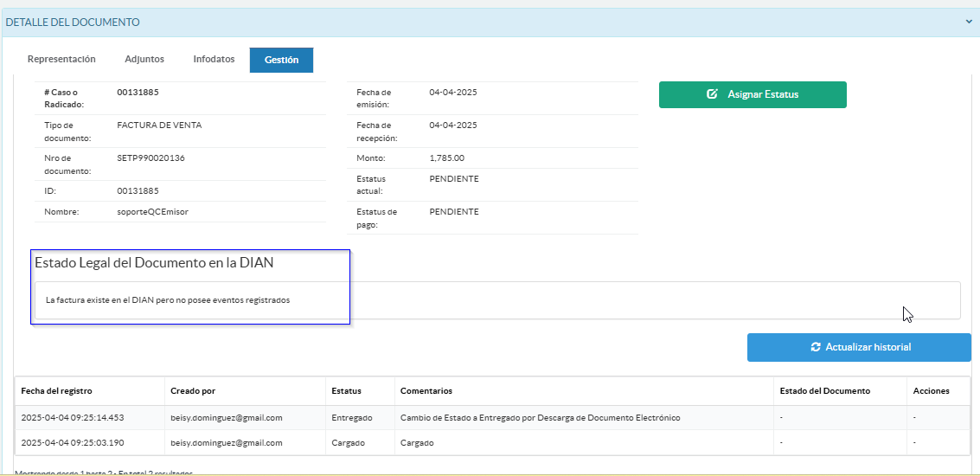Switch to the Representación tab
Image resolution: width=980 pixels, height=476 pixels.
click(61, 60)
